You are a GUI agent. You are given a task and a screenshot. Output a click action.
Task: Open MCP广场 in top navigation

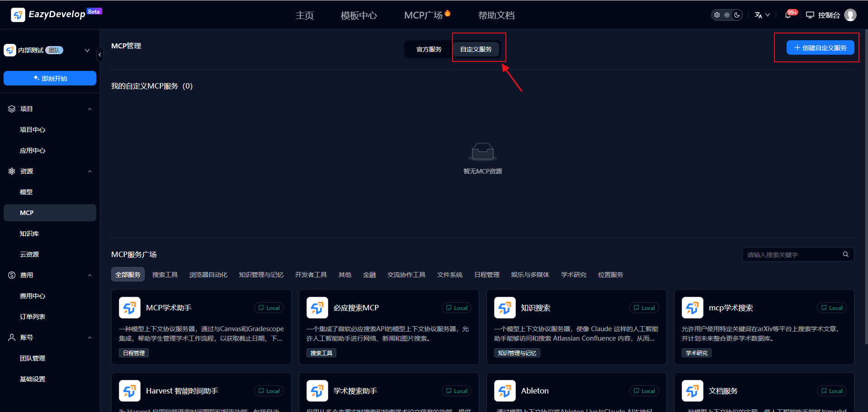click(x=424, y=15)
